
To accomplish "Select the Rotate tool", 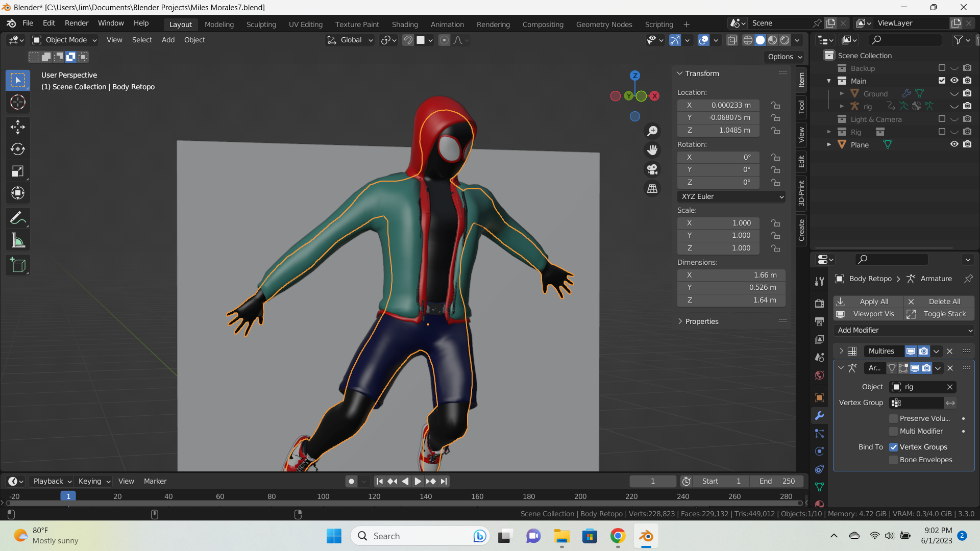I will [18, 149].
